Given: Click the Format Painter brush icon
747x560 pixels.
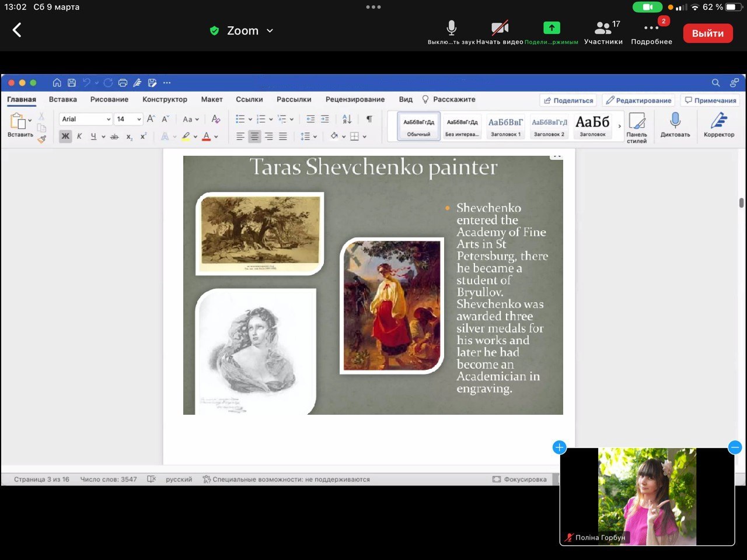Looking at the screenshot, I should click(x=41, y=139).
